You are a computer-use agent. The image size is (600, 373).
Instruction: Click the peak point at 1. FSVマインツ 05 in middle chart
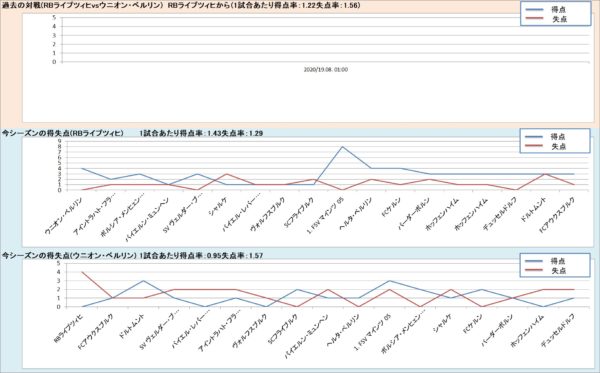342,147
